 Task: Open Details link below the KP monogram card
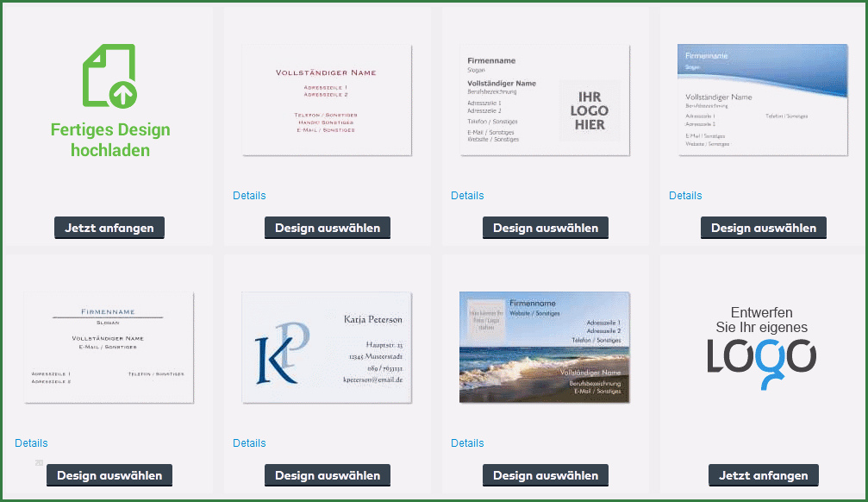coord(249,443)
